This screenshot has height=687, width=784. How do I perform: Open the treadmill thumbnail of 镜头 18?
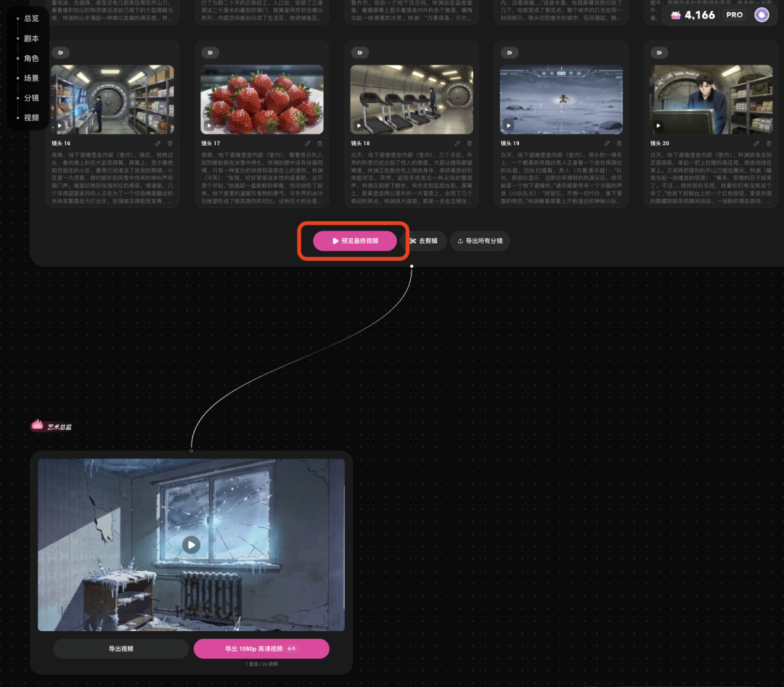pyautogui.click(x=412, y=99)
